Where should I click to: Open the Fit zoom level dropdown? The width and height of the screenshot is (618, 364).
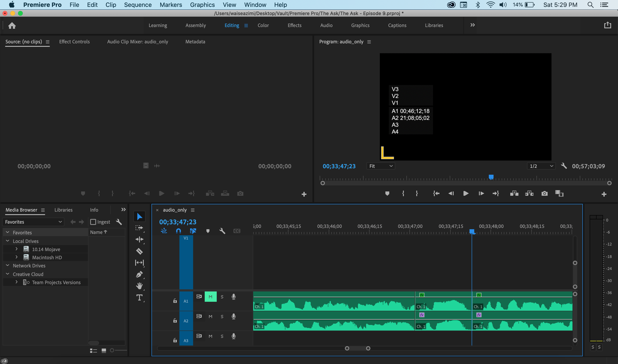381,166
